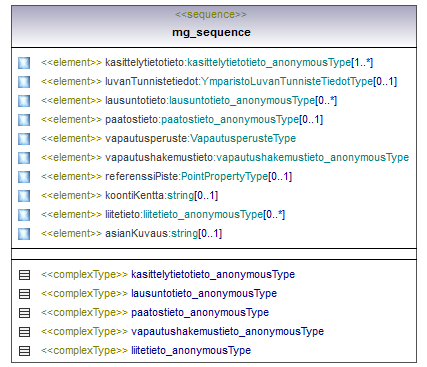This screenshot has height=367, width=427.
Task: Select complexType kasittelytietotieto_anonymousType entry
Action: coord(168,274)
